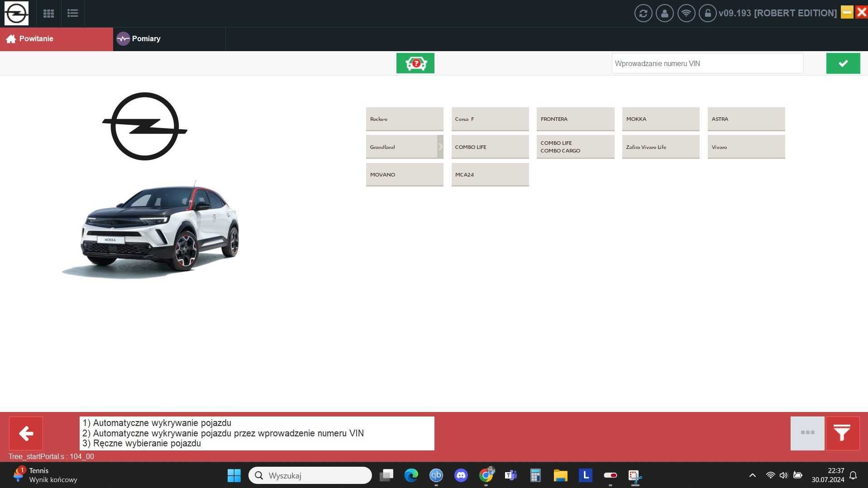Click the refresh/sync circular icon

pyautogui.click(x=643, y=13)
